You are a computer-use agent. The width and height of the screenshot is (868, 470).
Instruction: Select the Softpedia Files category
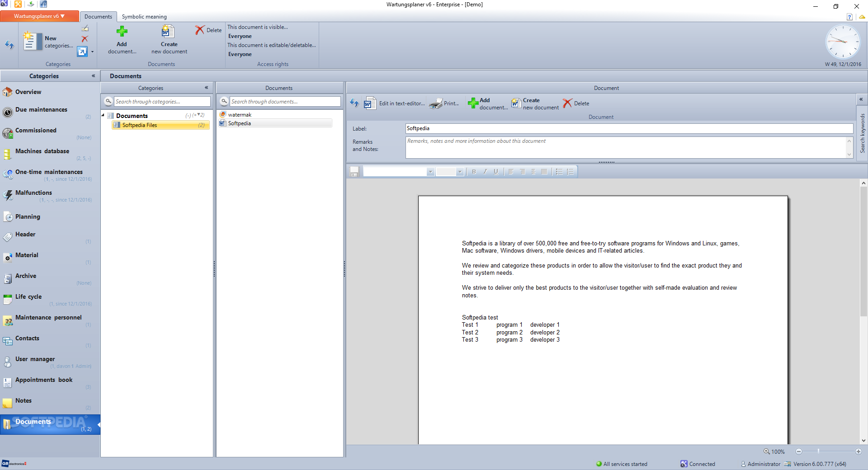[x=161, y=125]
